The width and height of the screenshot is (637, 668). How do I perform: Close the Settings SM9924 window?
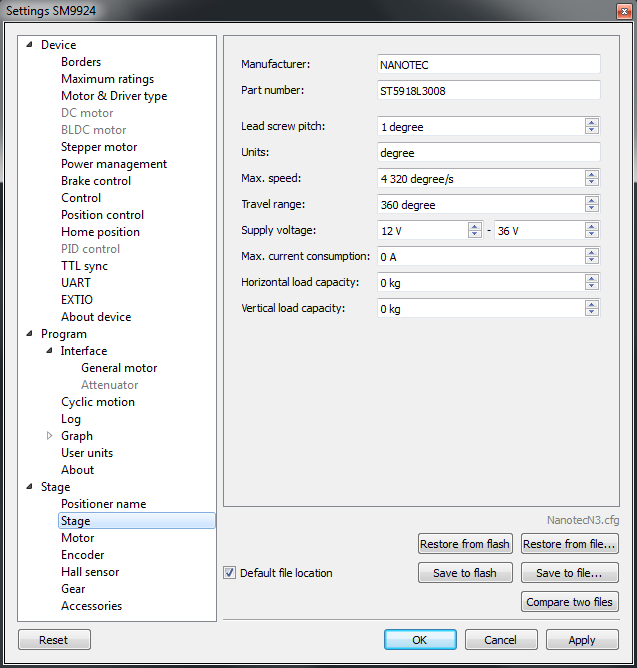pyautogui.click(x=617, y=10)
